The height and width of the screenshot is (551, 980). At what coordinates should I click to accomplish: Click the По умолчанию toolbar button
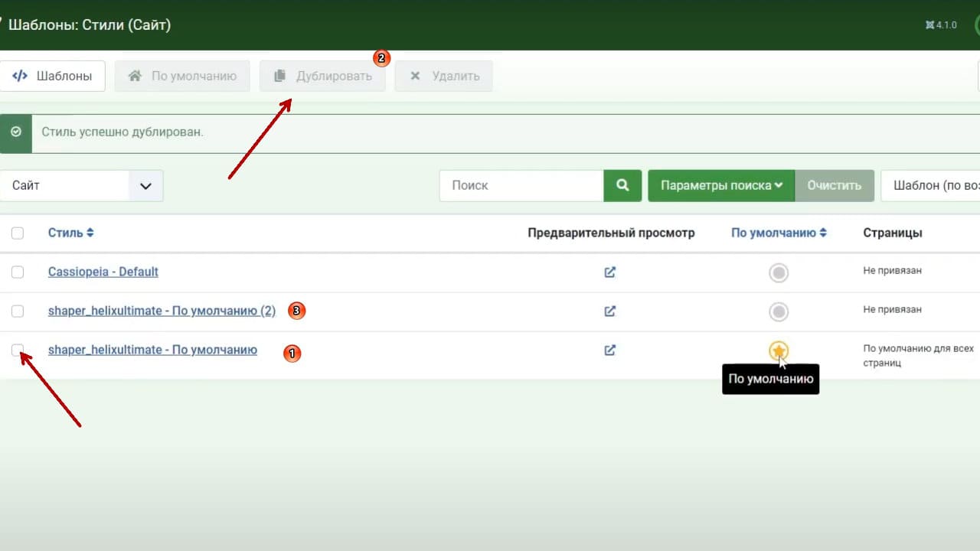point(182,77)
